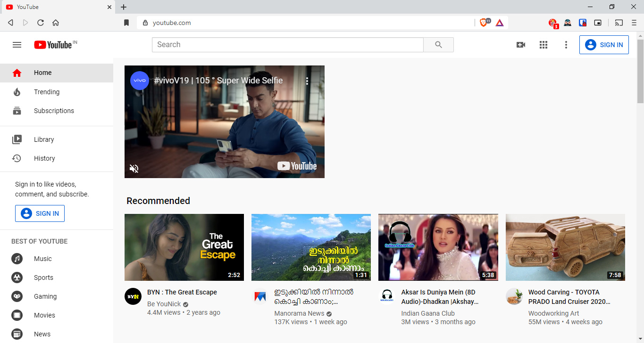Viewport: 644px width, 343px height.
Task: Open Subscriptions in the sidebar
Action: tap(57, 111)
